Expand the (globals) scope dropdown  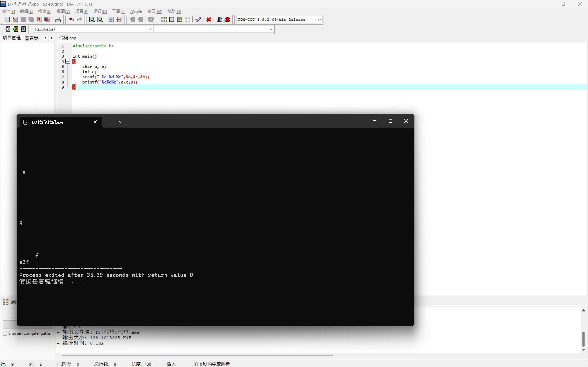(150, 29)
